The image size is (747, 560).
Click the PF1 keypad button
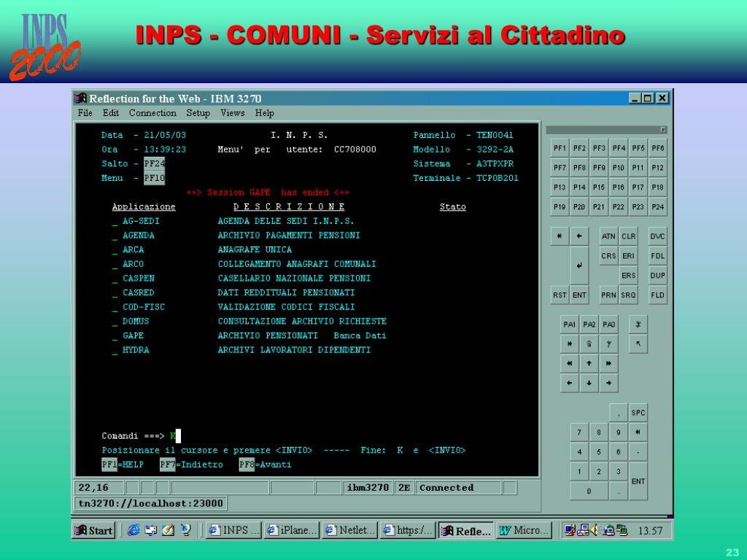[560, 148]
